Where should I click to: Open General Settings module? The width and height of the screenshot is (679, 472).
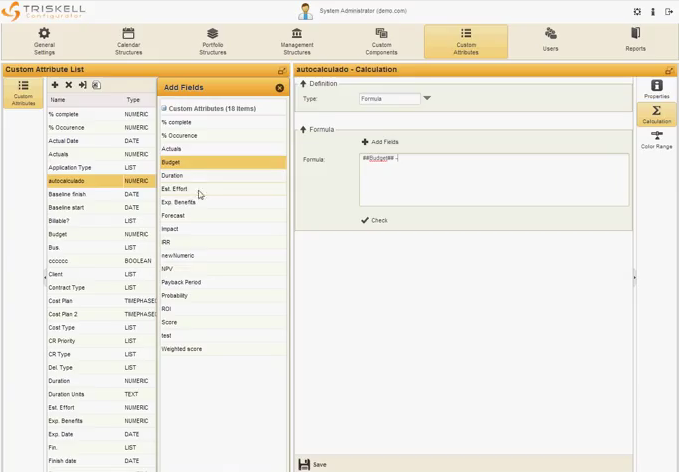[44, 42]
